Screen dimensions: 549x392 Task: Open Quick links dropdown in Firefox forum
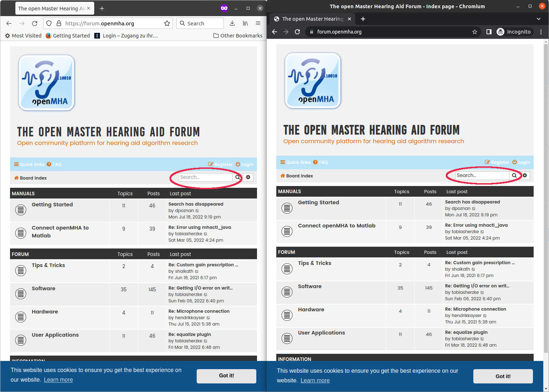click(29, 165)
